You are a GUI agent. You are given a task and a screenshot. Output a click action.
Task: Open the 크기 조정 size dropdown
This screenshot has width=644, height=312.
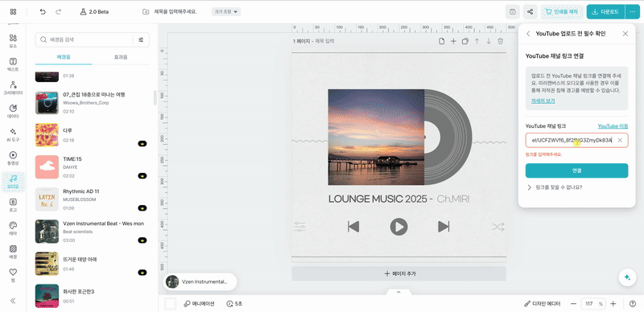(226, 12)
